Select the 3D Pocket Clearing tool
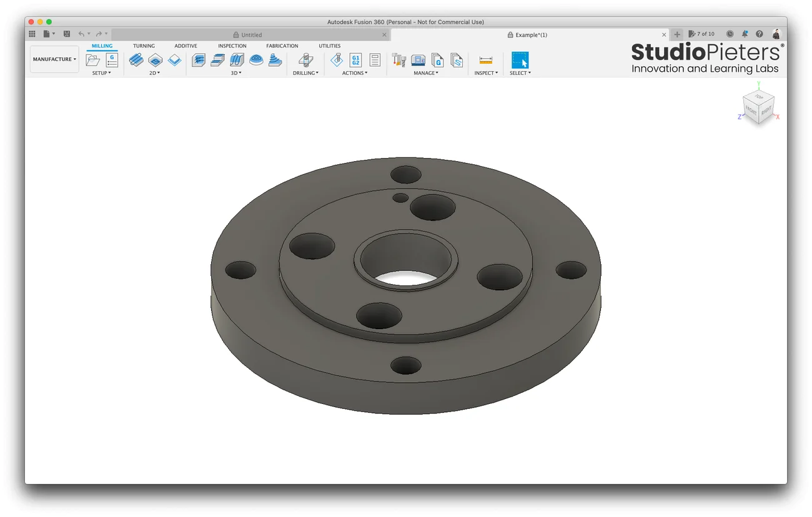Viewport: 812px width, 517px height. 217,60
